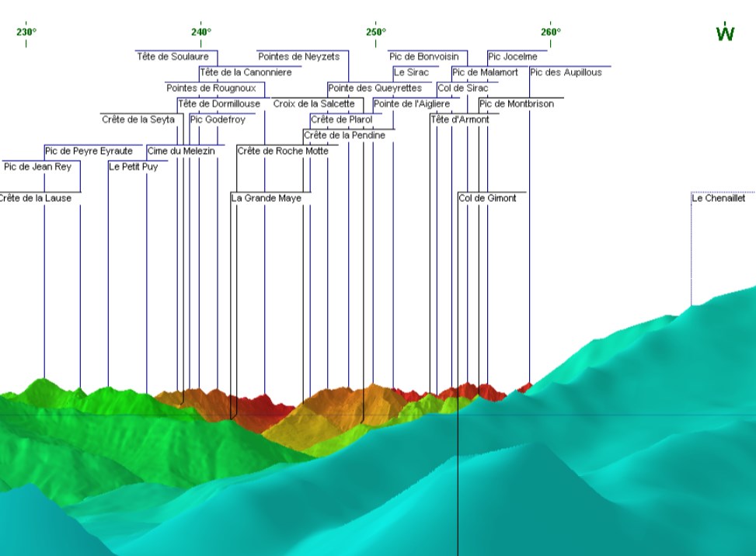Image resolution: width=756 pixels, height=556 pixels.
Task: Select the Crête de Plarol label
Action: click(x=342, y=120)
